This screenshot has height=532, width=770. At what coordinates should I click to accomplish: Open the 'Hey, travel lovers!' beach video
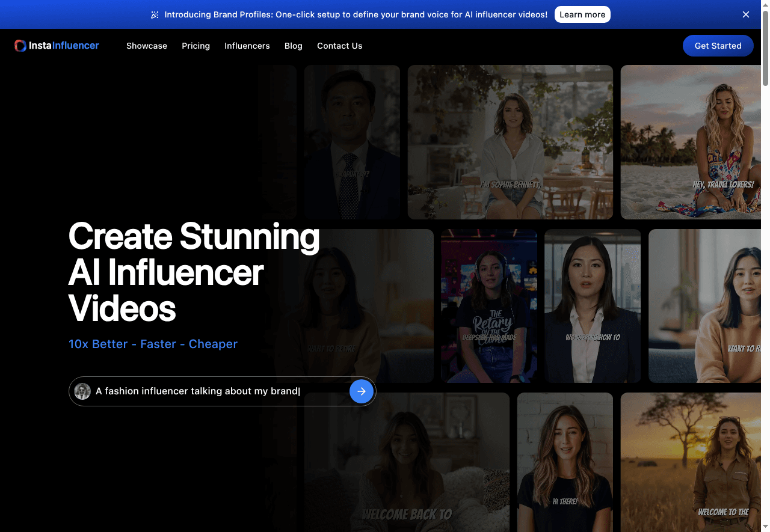coord(691,142)
